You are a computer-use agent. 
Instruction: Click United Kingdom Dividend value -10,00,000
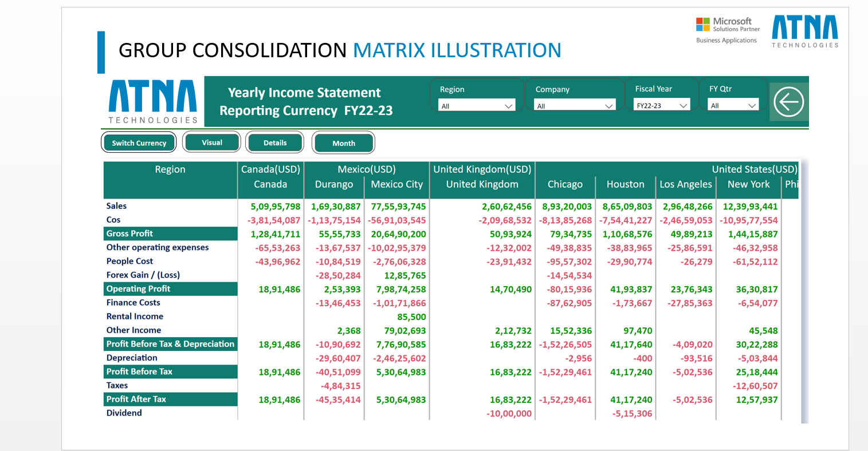click(509, 414)
